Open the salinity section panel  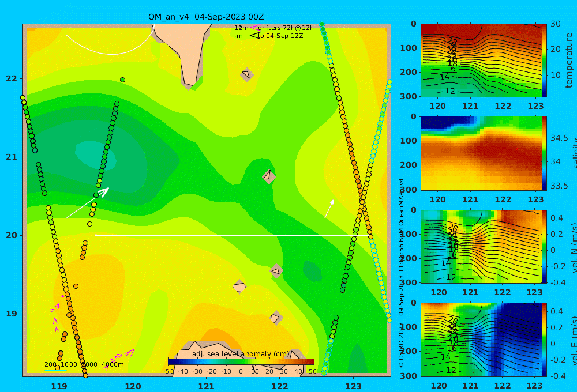(x=481, y=153)
